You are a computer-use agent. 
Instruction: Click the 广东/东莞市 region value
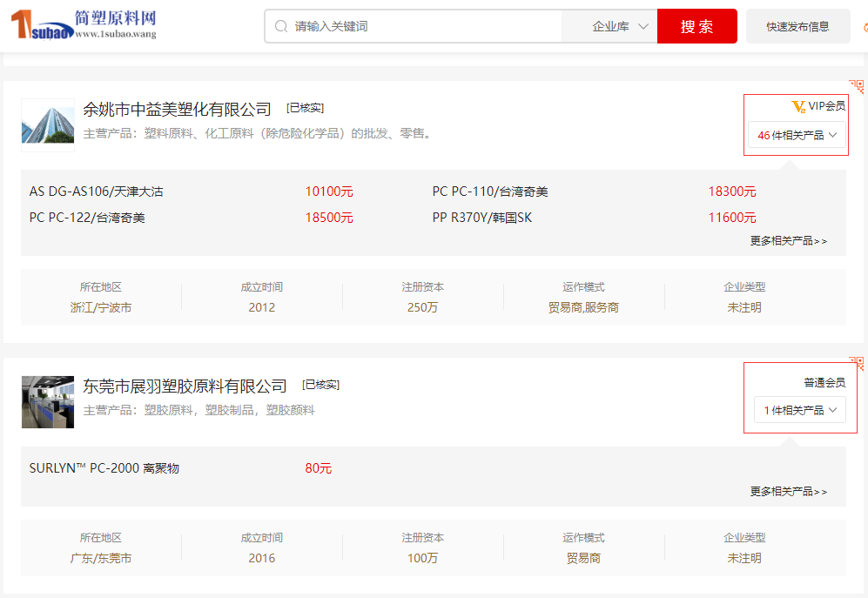101,558
